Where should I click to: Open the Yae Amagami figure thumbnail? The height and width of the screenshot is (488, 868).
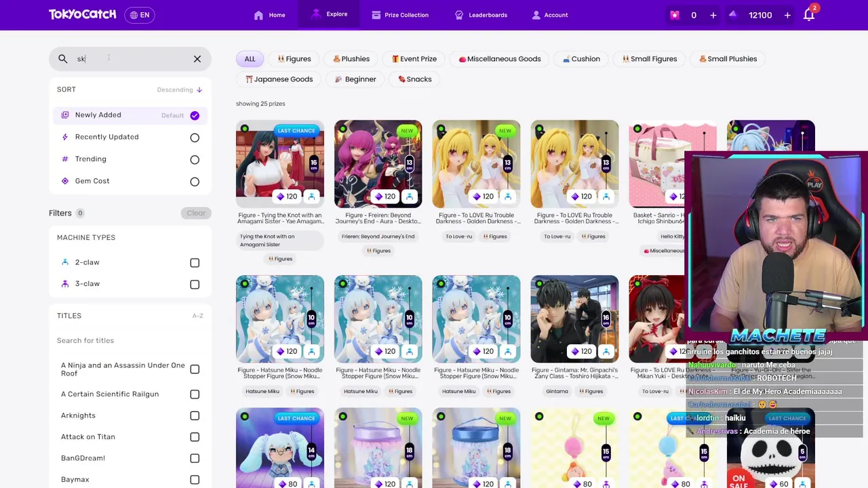280,164
